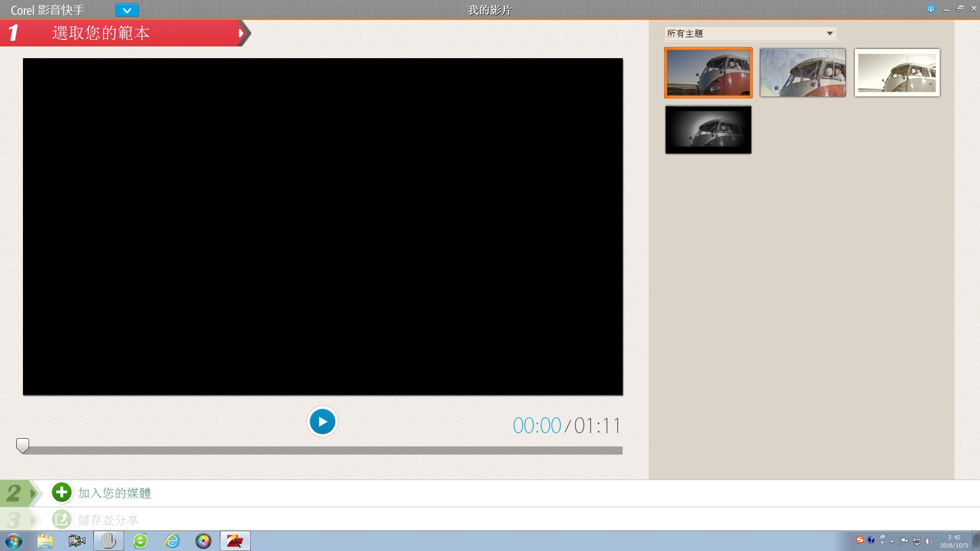Click the black video preview area
The height and width of the screenshot is (551, 980).
tap(323, 227)
